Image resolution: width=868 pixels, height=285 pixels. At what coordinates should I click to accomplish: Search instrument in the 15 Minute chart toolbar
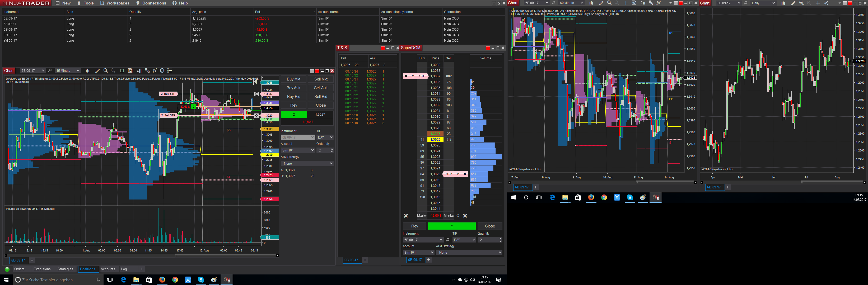click(50, 71)
